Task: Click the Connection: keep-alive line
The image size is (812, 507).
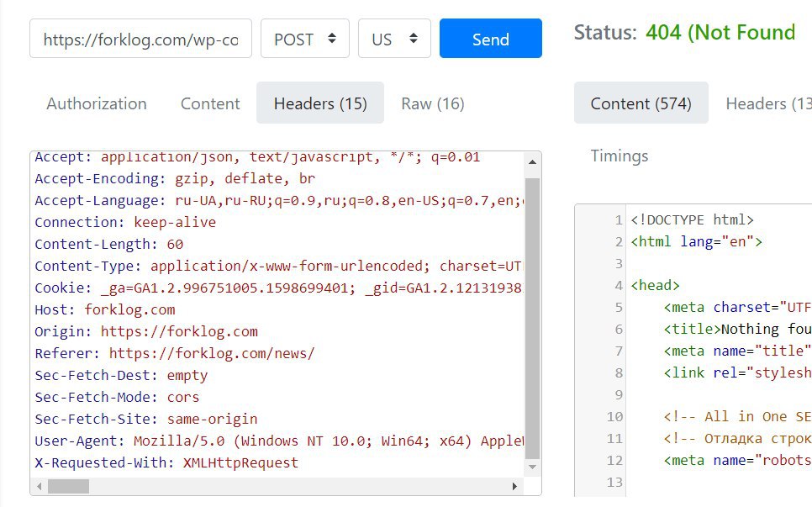Action: tap(125, 222)
